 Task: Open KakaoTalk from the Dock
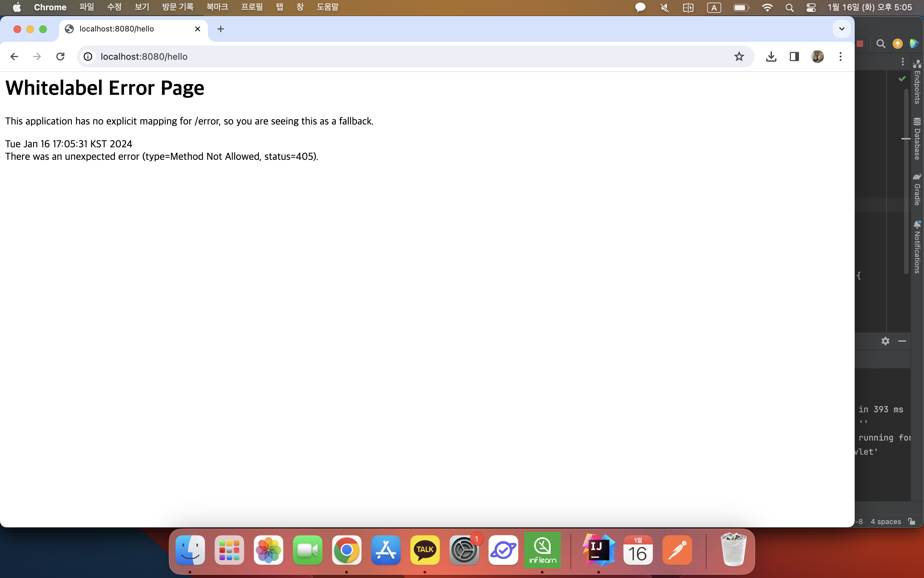coord(425,550)
